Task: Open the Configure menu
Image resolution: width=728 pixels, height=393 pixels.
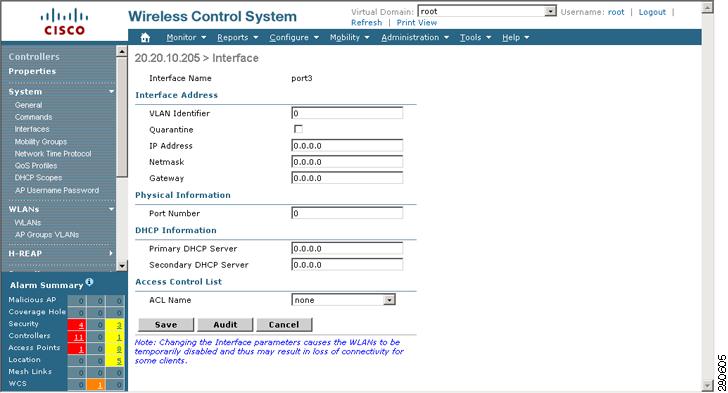Action: 294,37
